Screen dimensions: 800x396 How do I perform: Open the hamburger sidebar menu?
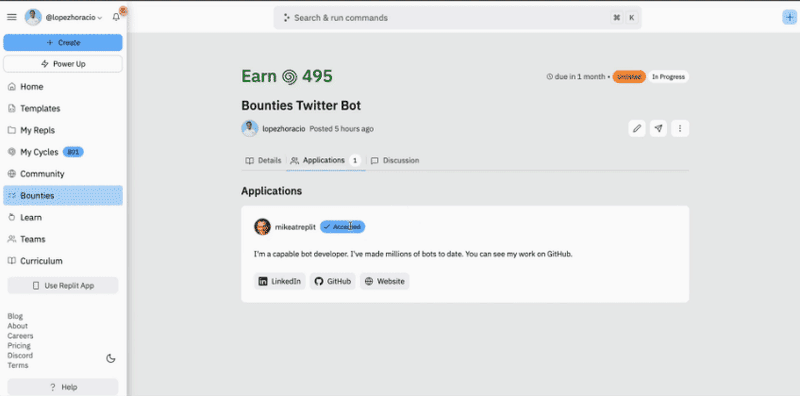click(11, 17)
